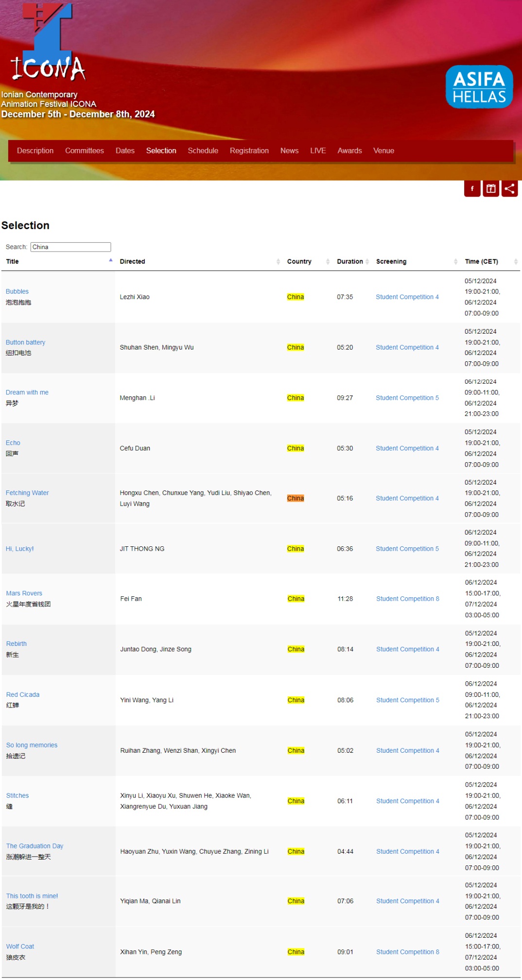522x980 pixels.
Task: Click Student Competition 5 for Red Cicada
Action: tap(407, 700)
